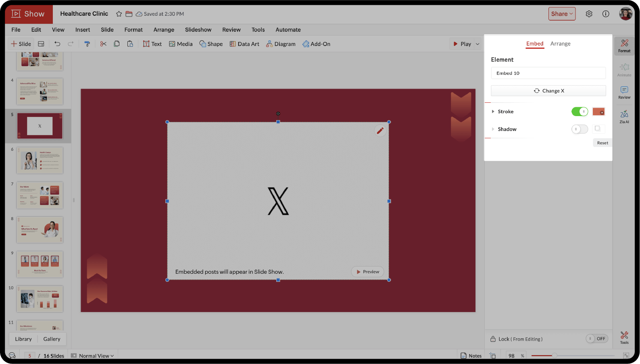Click the scissors cut icon
This screenshot has height=364, width=640.
(103, 44)
